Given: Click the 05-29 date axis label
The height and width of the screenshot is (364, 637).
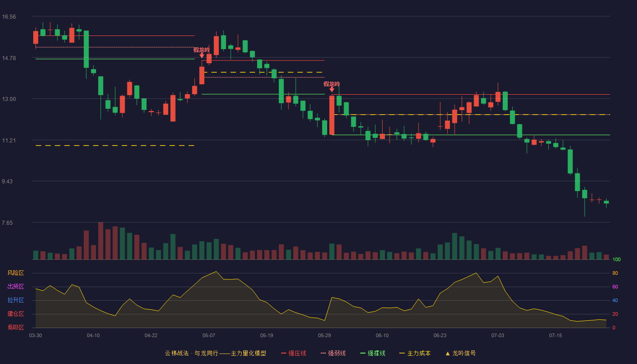Looking at the screenshot, I should tap(324, 335).
